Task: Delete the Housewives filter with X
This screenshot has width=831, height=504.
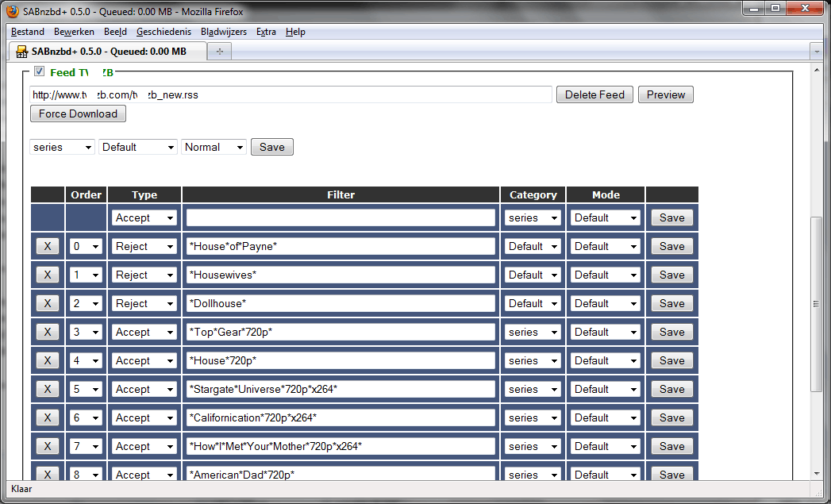Action: click(47, 275)
